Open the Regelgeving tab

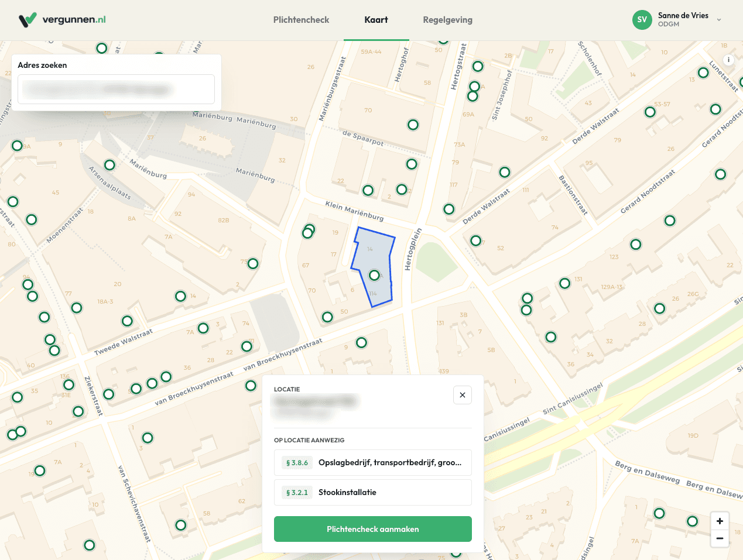447,20
